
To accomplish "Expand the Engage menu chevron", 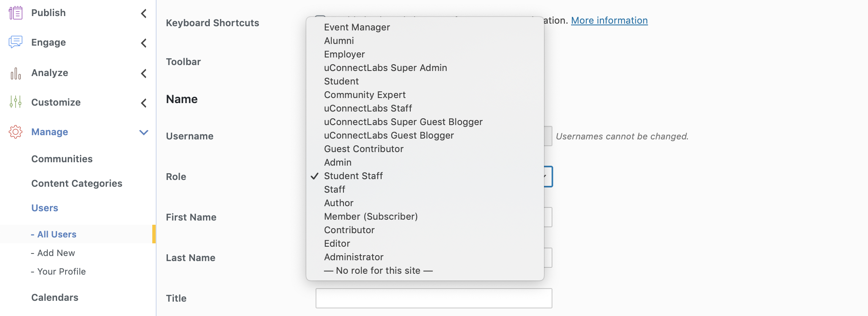I will 144,43.
